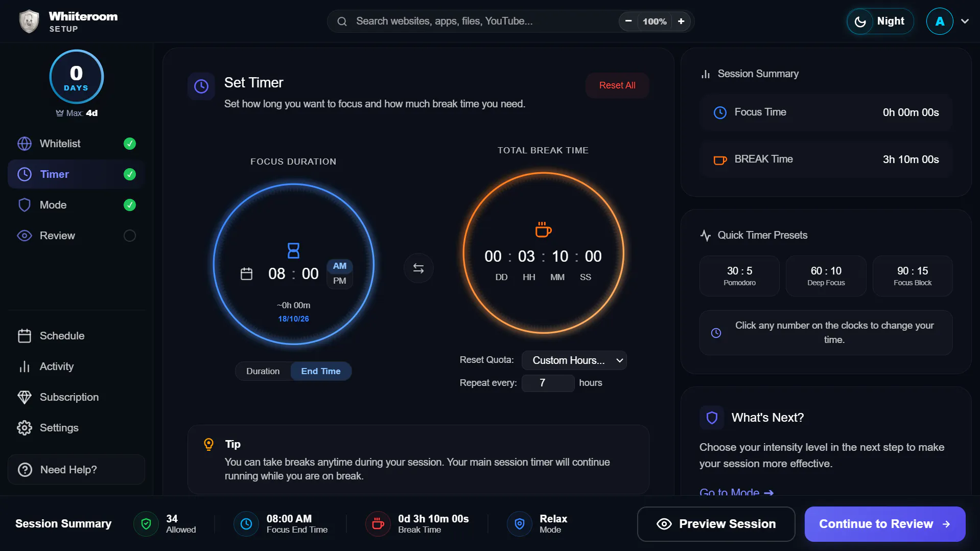Click the Go to Mode link
Viewport: 980px width, 551px height.
pyautogui.click(x=736, y=492)
